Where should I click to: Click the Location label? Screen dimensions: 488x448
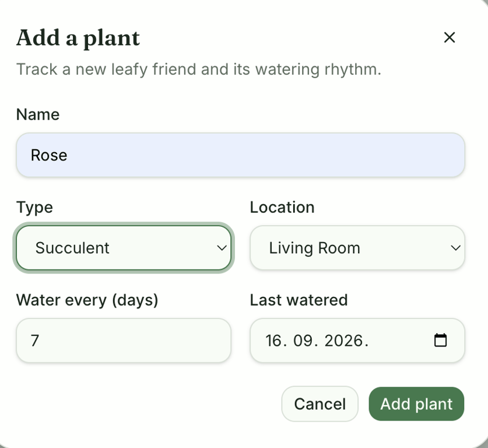282,207
